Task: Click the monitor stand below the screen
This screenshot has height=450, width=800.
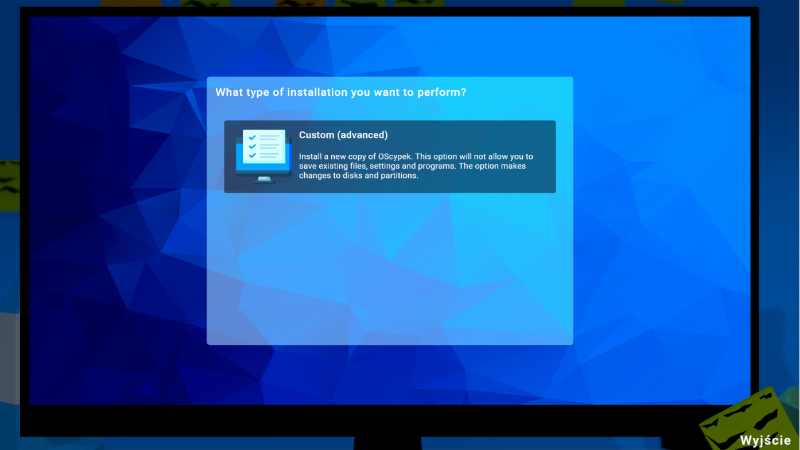Action: (x=390, y=444)
